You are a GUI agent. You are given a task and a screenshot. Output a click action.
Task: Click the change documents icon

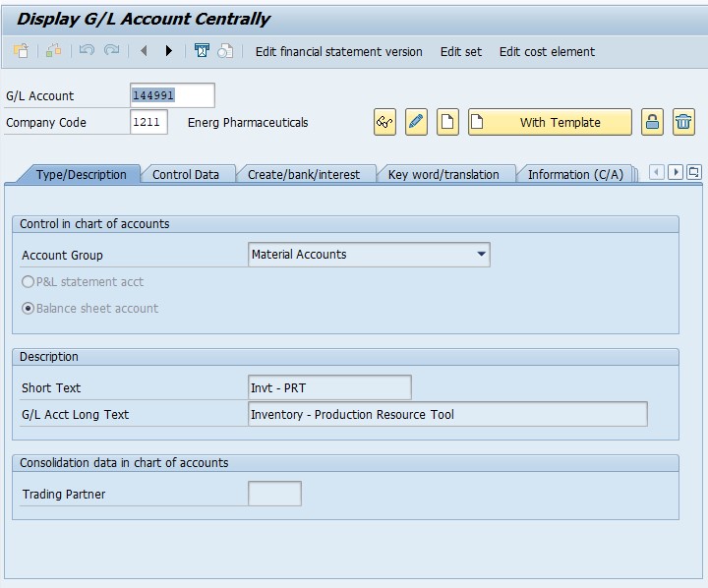click(225, 51)
